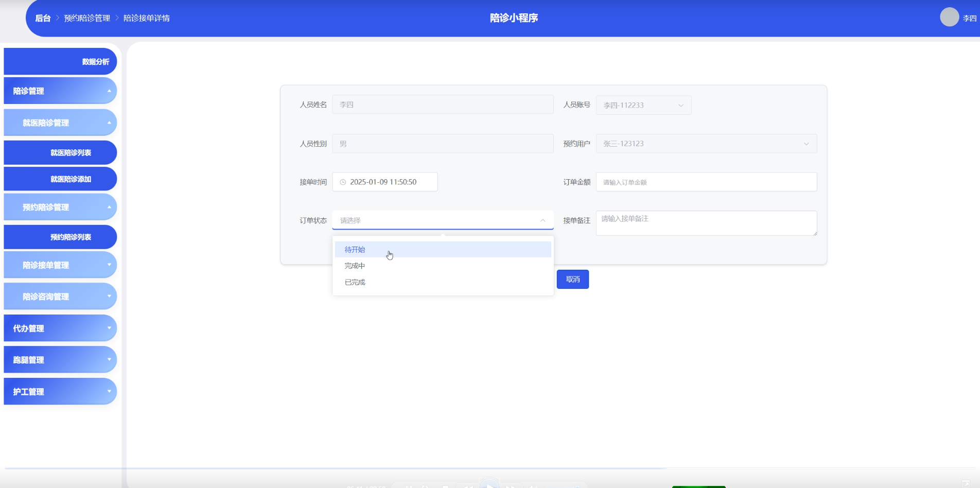Screen dimensions: 980x488
Task: Click the 后台 breadcrumb link
Action: tap(43, 18)
